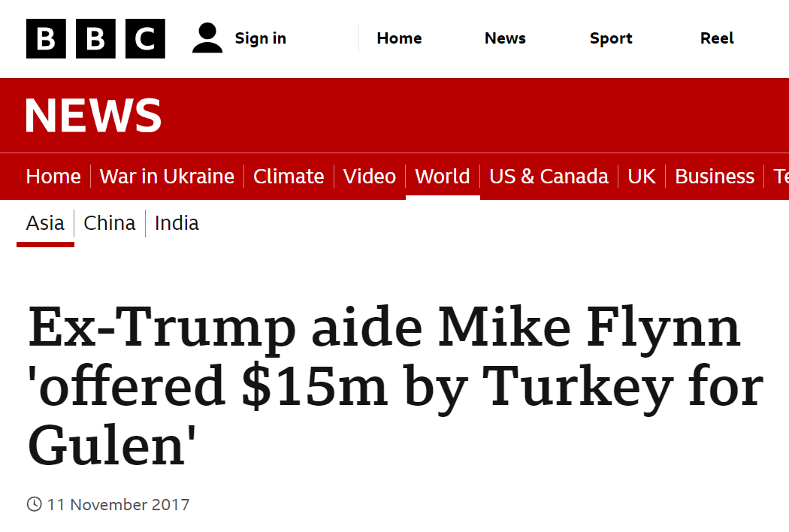
Task: Click the clock icon beside the date
Action: click(x=35, y=503)
